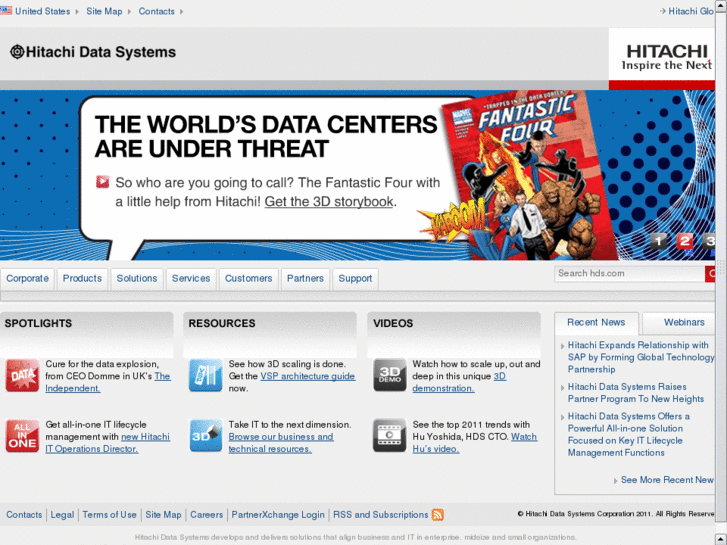Open The Independent article link
Screen dimensions: 727x545
(x=108, y=382)
